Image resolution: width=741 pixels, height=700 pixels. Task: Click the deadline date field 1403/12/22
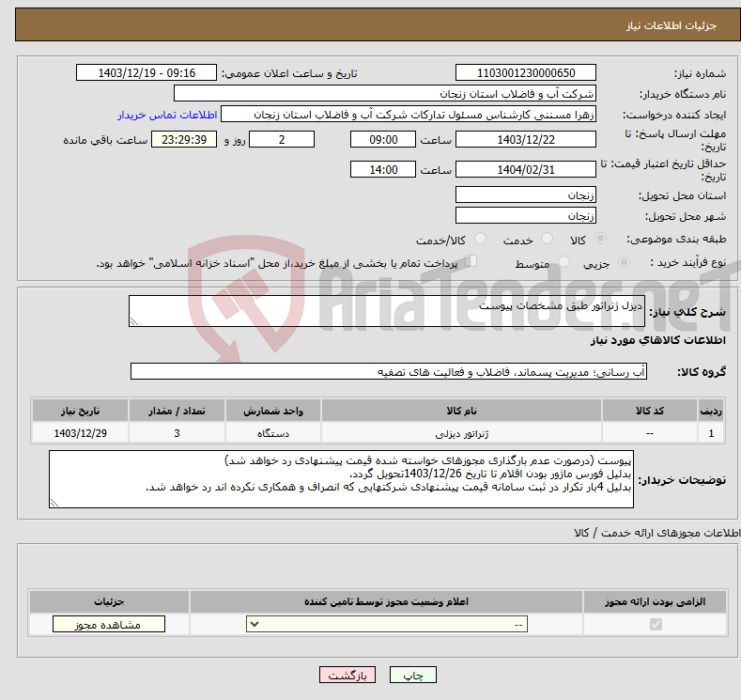click(526, 139)
